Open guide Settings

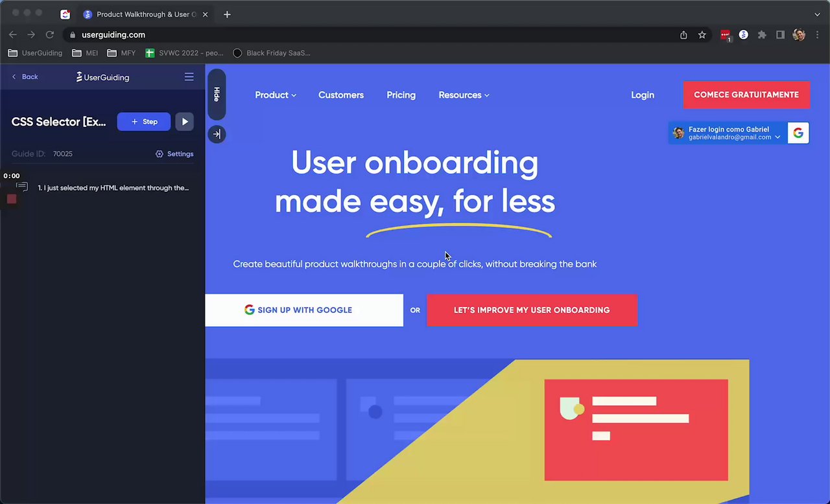(x=174, y=154)
